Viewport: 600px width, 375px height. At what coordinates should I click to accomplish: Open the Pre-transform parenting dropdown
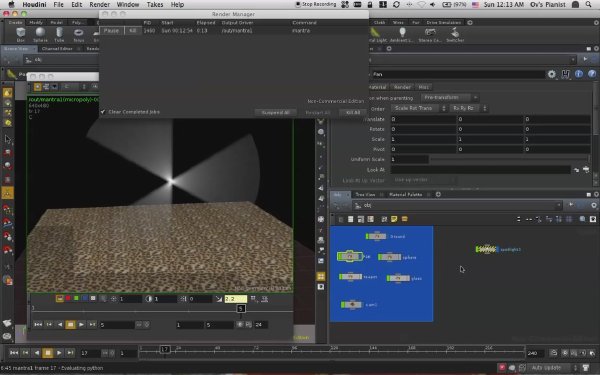coord(450,98)
